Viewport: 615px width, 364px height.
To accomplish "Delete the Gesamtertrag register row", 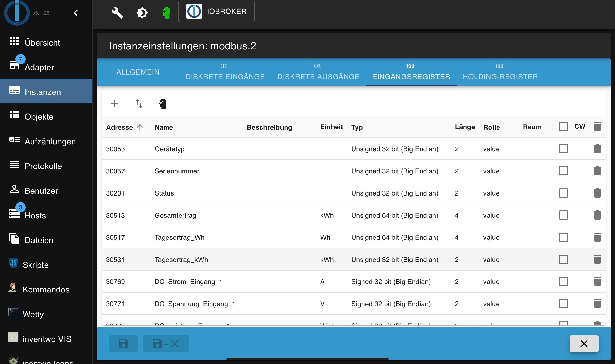I will pos(597,215).
